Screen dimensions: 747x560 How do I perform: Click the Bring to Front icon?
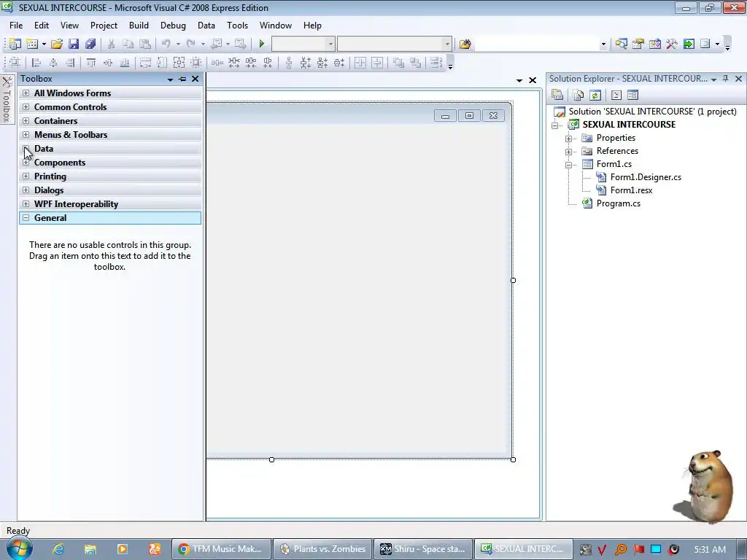(x=398, y=63)
